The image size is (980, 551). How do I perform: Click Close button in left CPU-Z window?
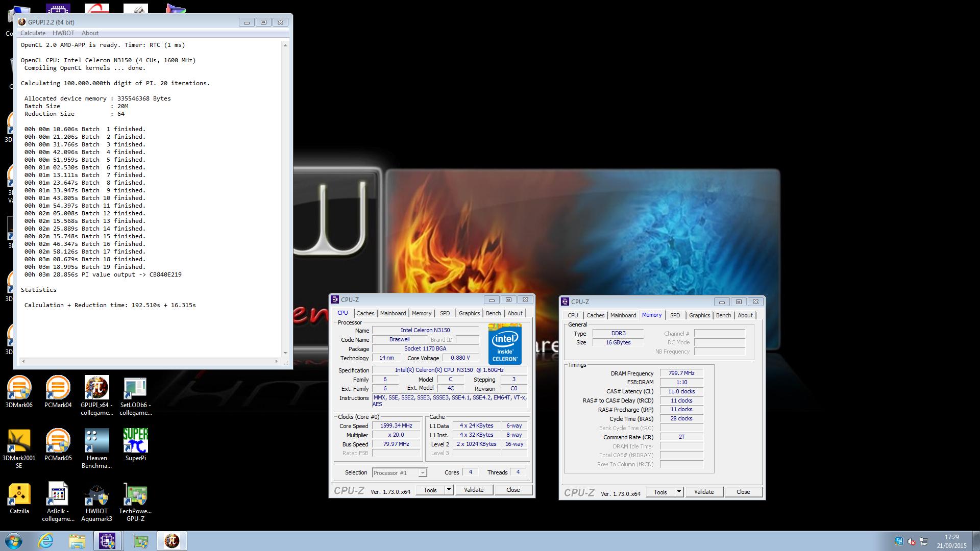(x=513, y=490)
